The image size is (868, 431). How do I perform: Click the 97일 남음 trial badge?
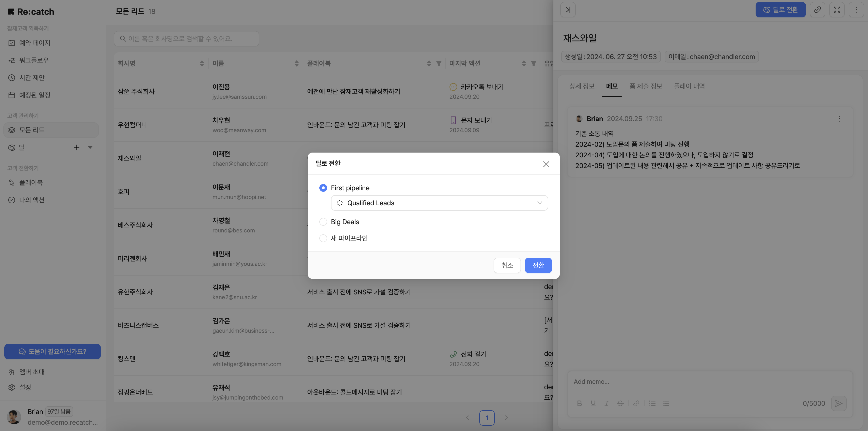tap(59, 411)
